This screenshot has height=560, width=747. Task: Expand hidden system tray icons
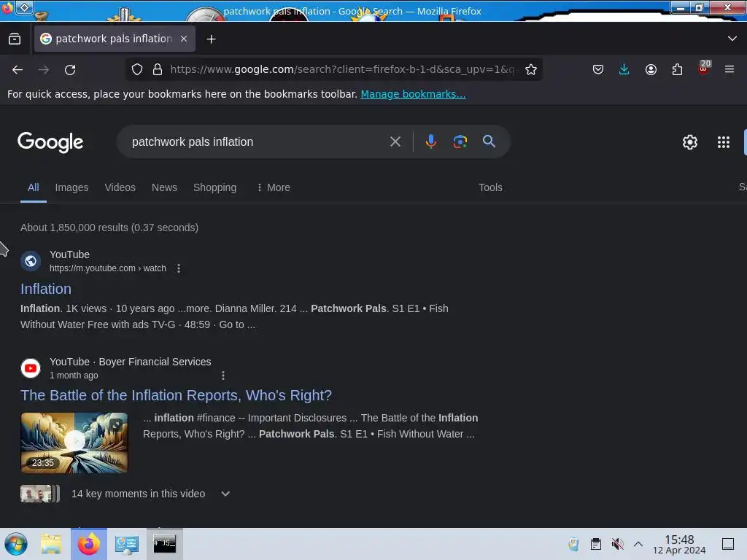tap(638, 544)
